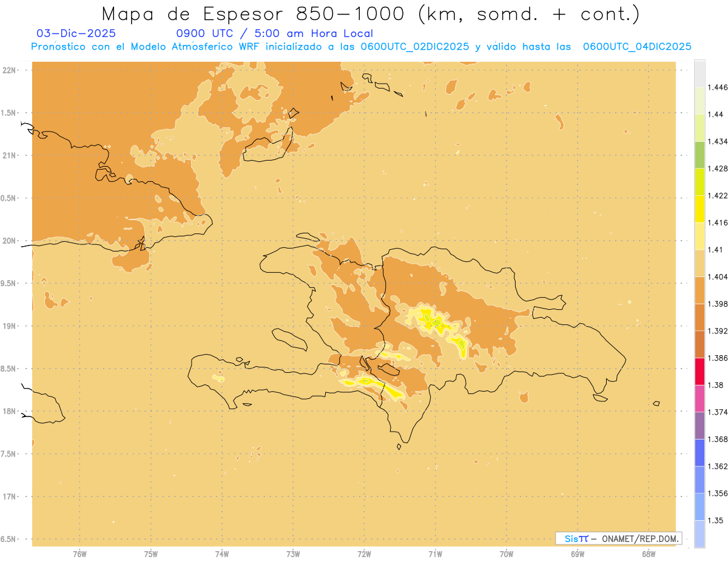Click the 71W longitude axis label
This screenshot has height=562, width=728.
[435, 554]
